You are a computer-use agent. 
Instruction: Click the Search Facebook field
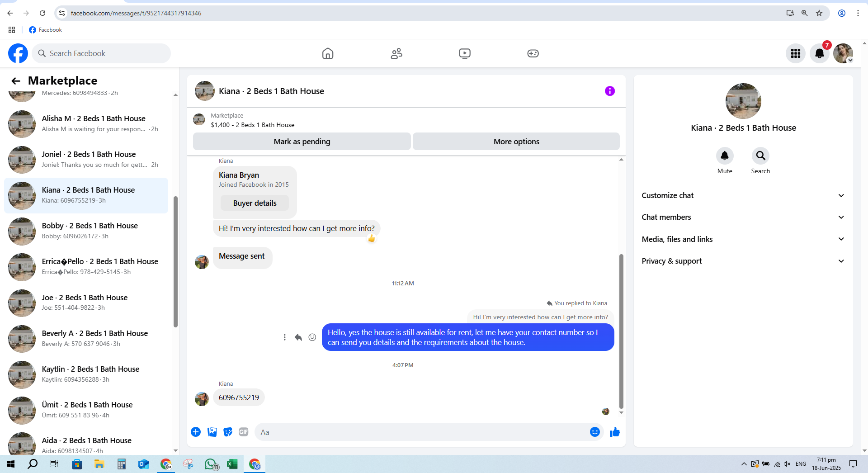[x=101, y=53]
